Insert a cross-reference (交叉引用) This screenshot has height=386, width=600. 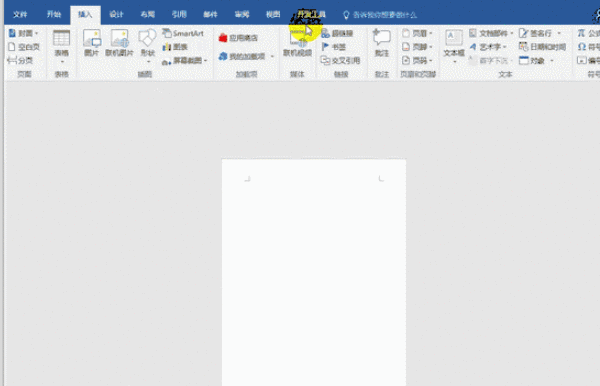click(x=340, y=60)
